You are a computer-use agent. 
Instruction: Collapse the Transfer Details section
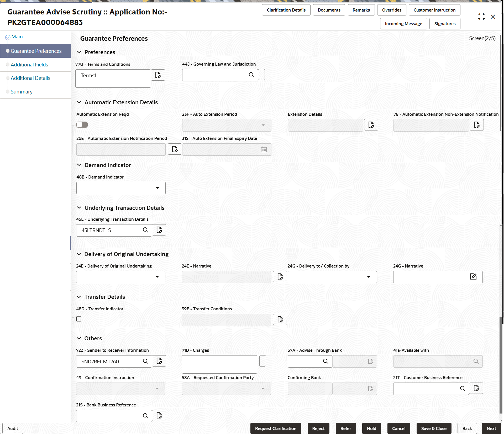[x=79, y=297]
